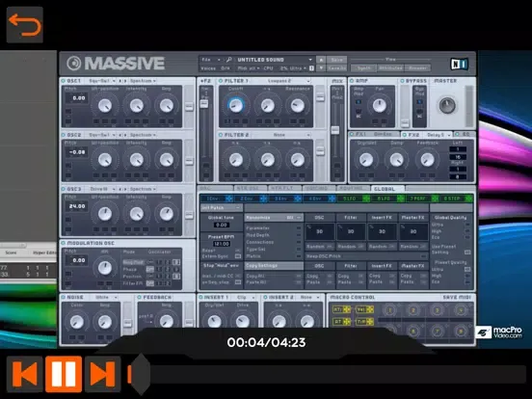Screen dimensions: 532x399
Task: Switch to Attributes view
Action: click(390, 67)
